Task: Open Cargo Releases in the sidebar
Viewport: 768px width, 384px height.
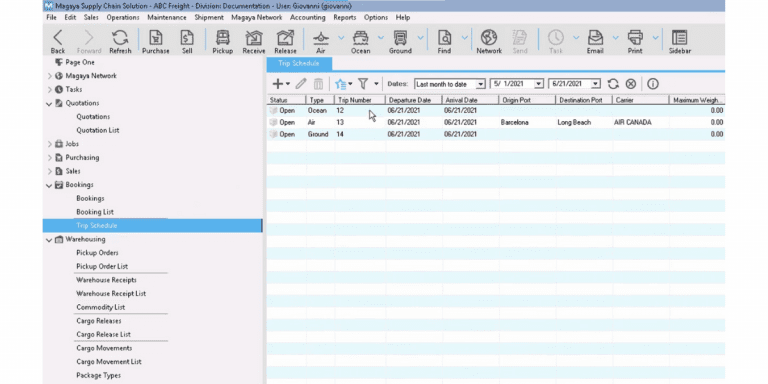Action: [98, 321]
